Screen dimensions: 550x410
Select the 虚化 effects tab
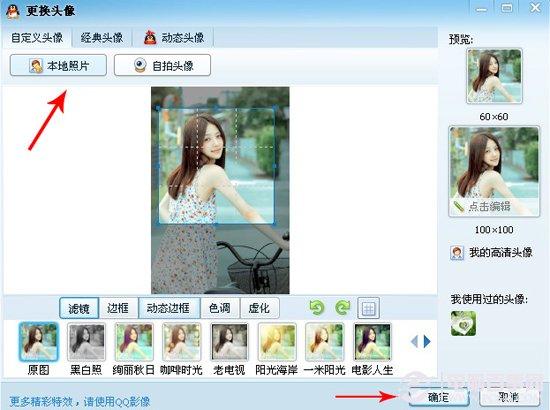[x=260, y=308]
